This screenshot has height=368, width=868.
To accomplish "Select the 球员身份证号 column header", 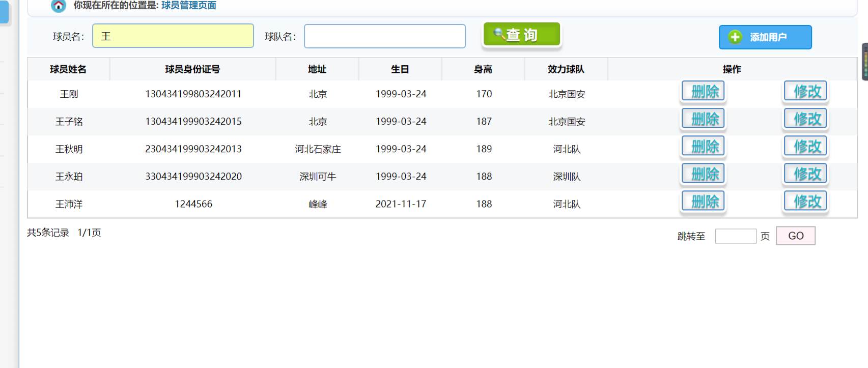I will click(x=192, y=69).
